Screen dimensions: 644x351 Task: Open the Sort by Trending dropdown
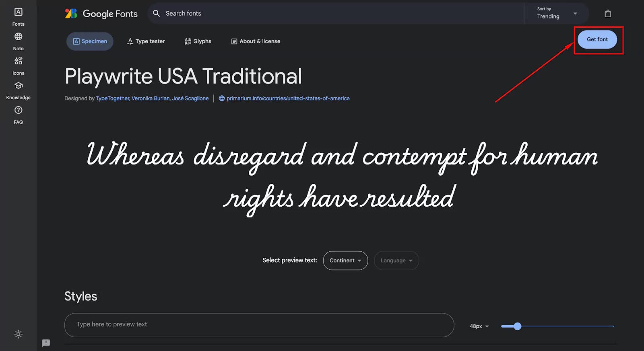click(557, 13)
